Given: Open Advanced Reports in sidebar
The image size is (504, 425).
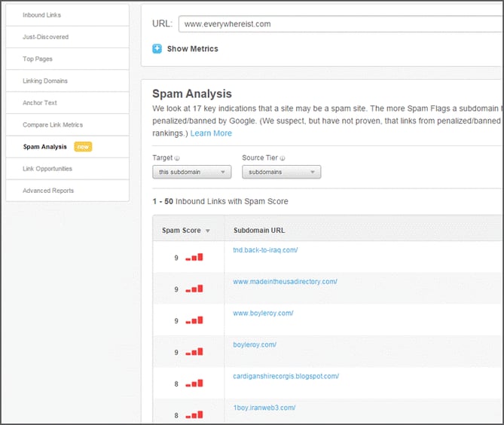Looking at the screenshot, I should tap(68, 191).
